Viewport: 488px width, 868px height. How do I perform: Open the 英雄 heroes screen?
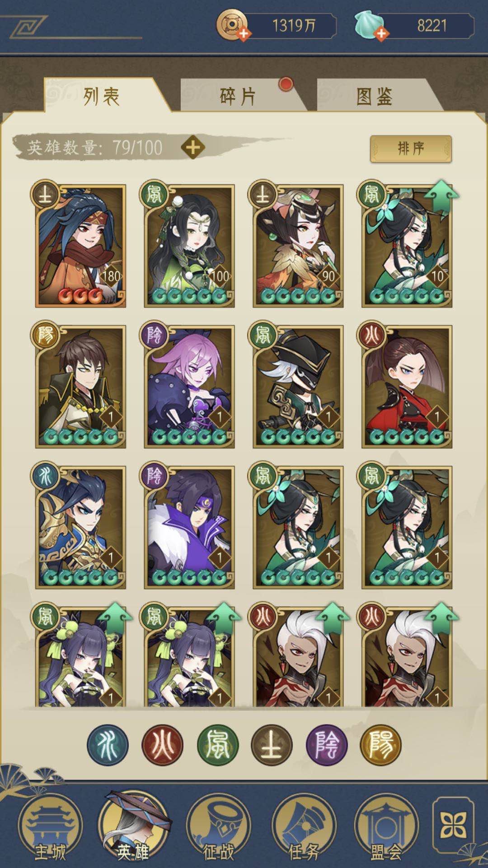(x=134, y=827)
